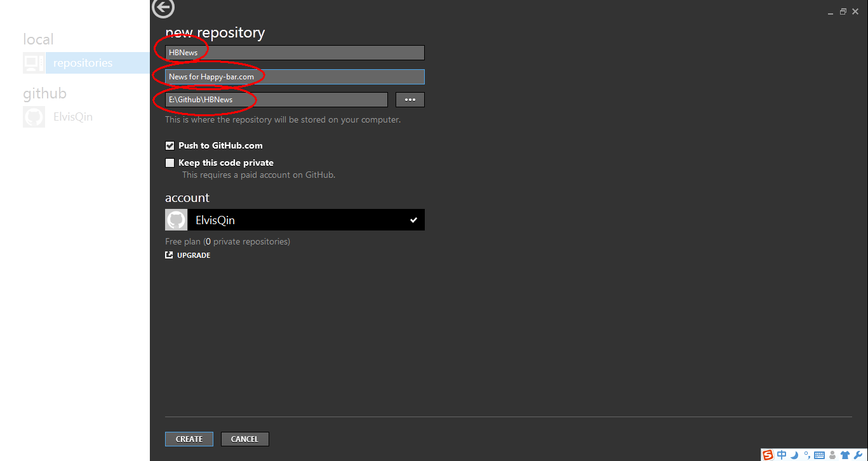Select the ElvisQin account row
Viewport: 868px width, 461px height.
coord(295,220)
